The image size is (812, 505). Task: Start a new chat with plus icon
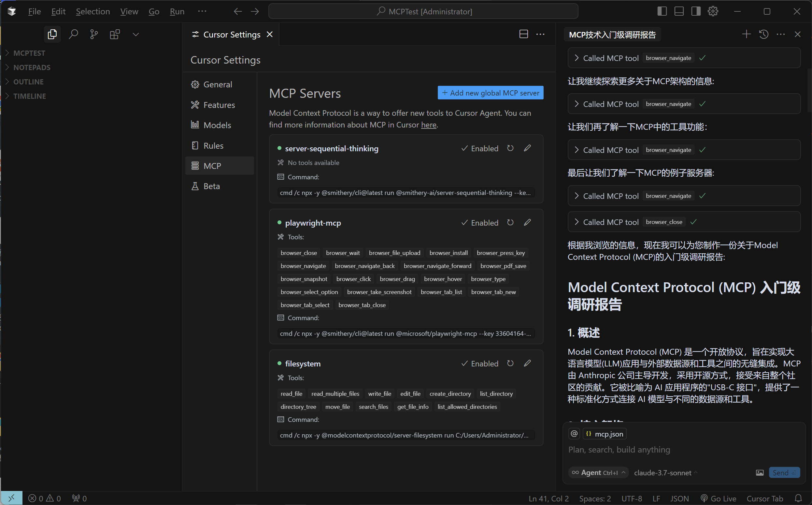click(746, 34)
